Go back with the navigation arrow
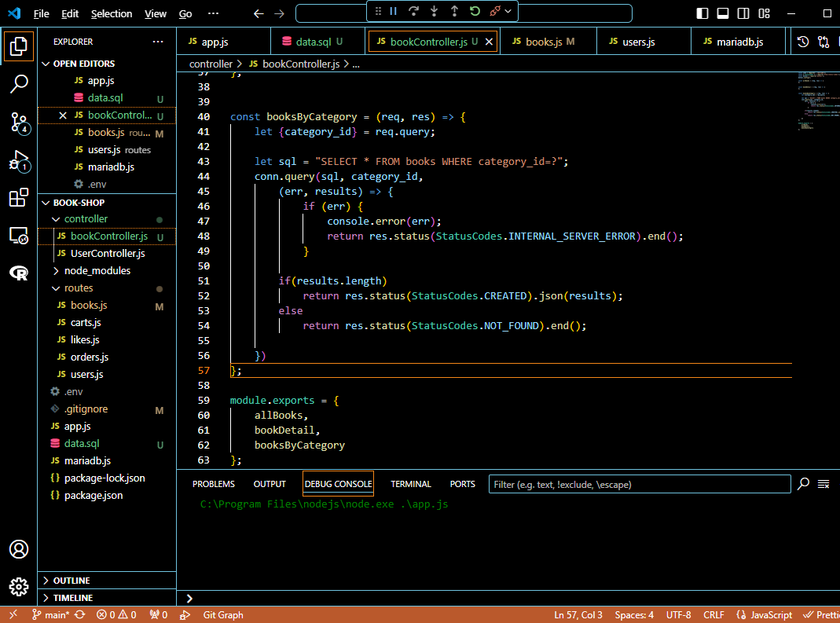The height and width of the screenshot is (623, 840). point(259,14)
